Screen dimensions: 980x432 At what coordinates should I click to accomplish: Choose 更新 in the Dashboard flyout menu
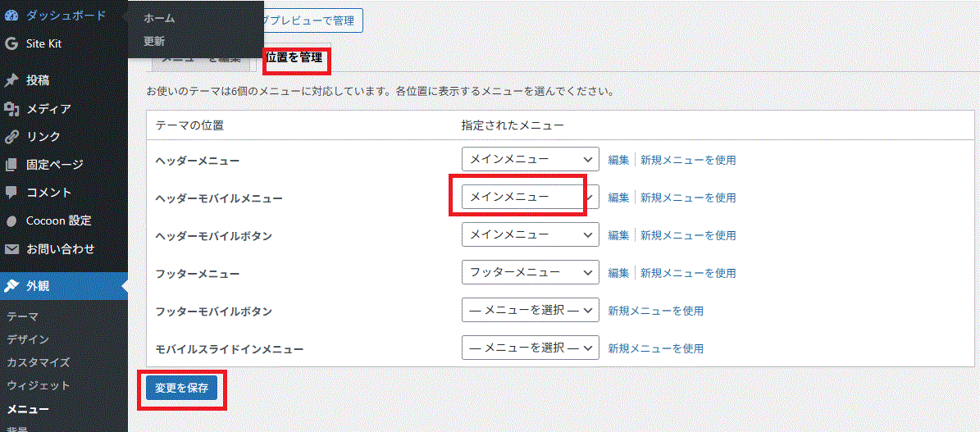[154, 41]
